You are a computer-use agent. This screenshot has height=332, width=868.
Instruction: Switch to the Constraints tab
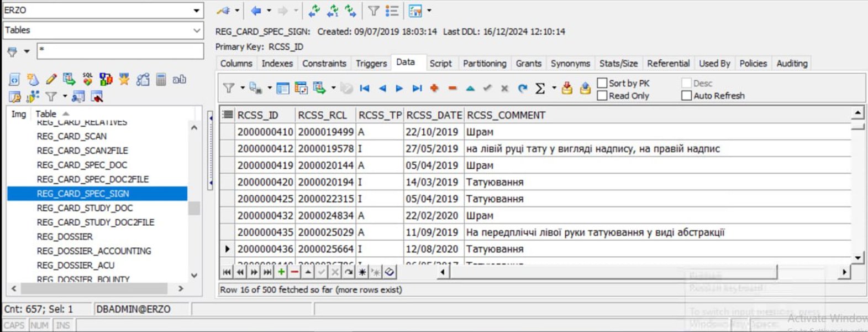point(324,64)
